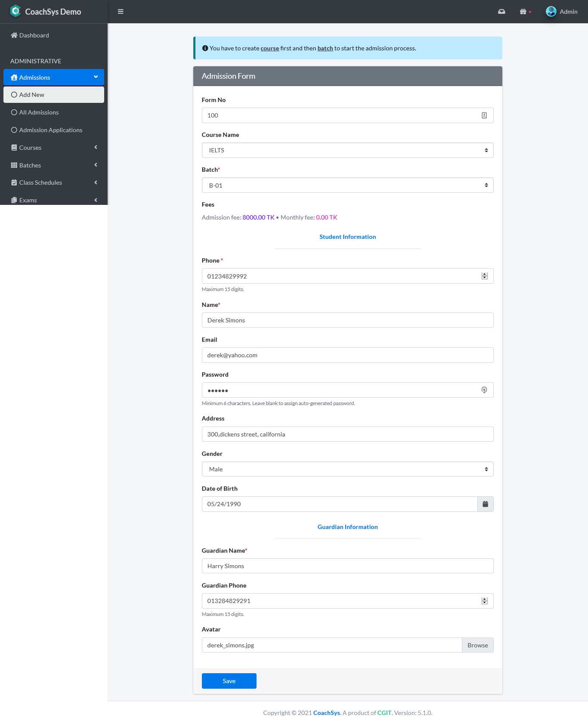
Task: Click Browse to choose avatar file
Action: point(477,645)
